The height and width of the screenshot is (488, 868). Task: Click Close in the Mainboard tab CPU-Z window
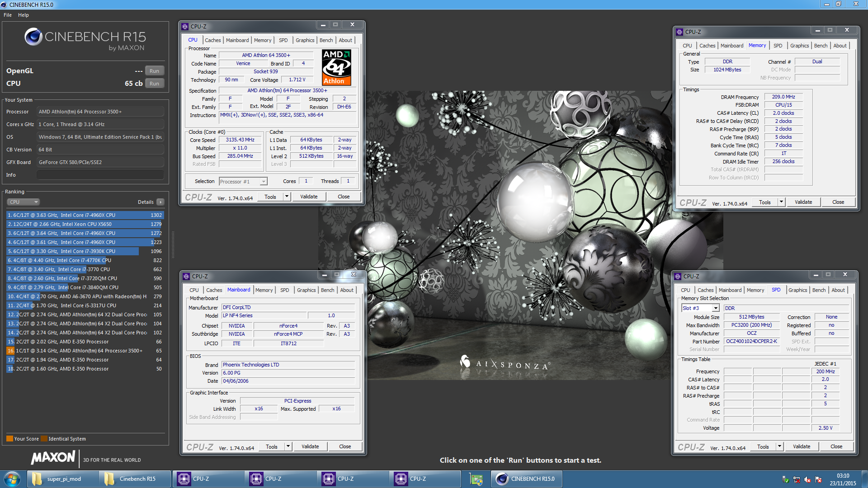pyautogui.click(x=345, y=446)
